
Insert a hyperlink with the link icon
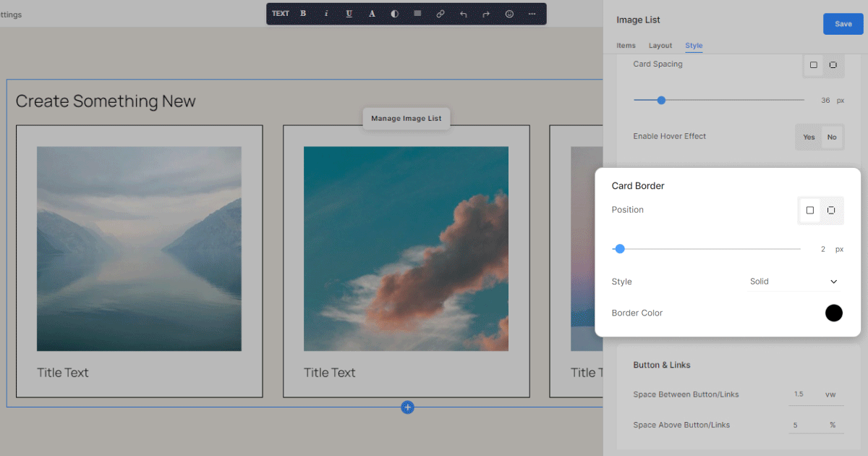pos(441,14)
